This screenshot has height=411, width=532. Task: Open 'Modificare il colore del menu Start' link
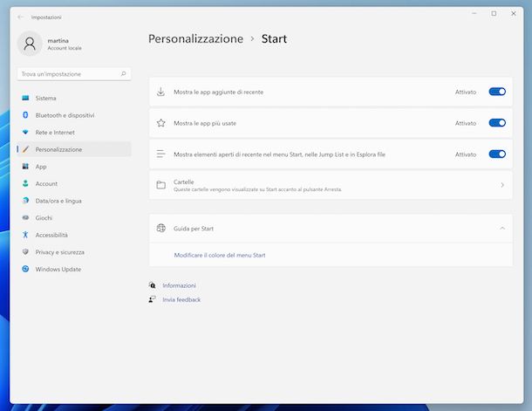point(220,255)
